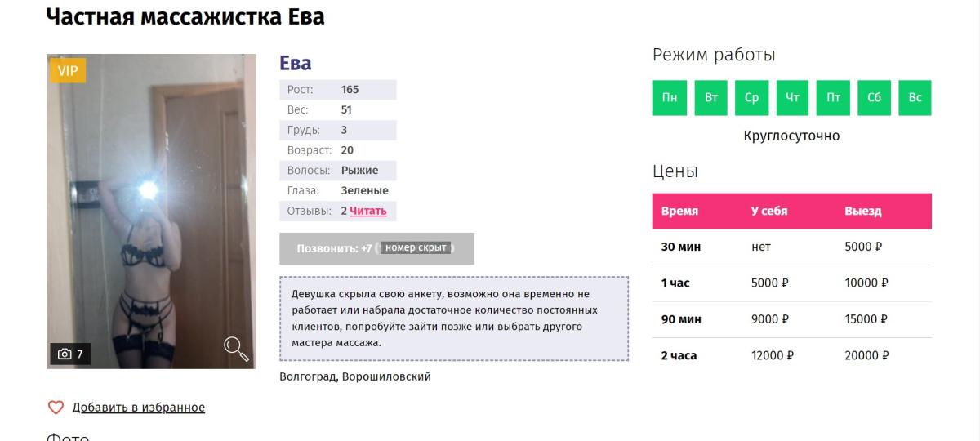Select the Ср weekday badge
Image resolution: width=980 pixels, height=441 pixels.
(751, 98)
